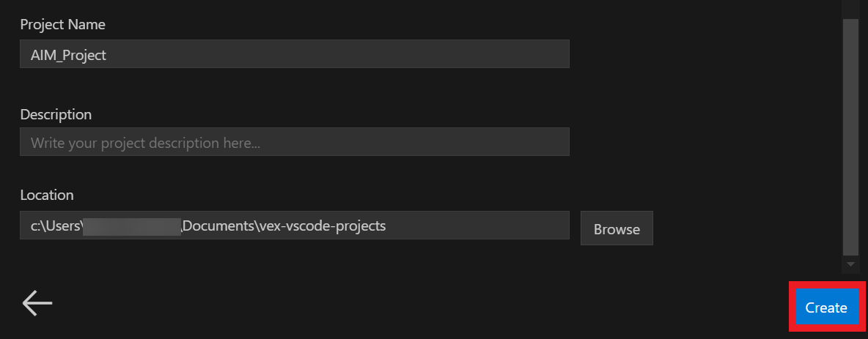The image size is (868, 339).
Task: Click "Documents" in the location path
Action: (x=218, y=226)
